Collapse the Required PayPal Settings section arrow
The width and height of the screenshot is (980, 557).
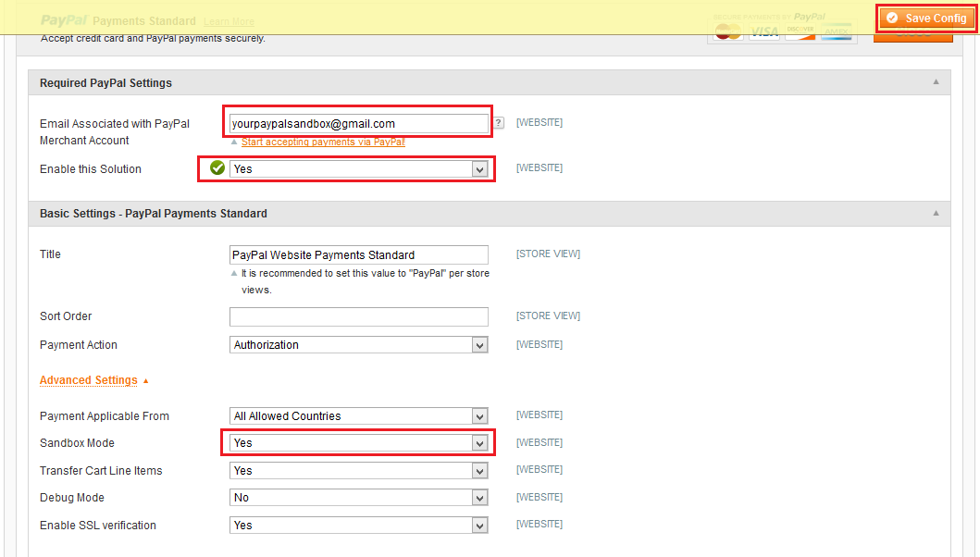pyautogui.click(x=936, y=82)
